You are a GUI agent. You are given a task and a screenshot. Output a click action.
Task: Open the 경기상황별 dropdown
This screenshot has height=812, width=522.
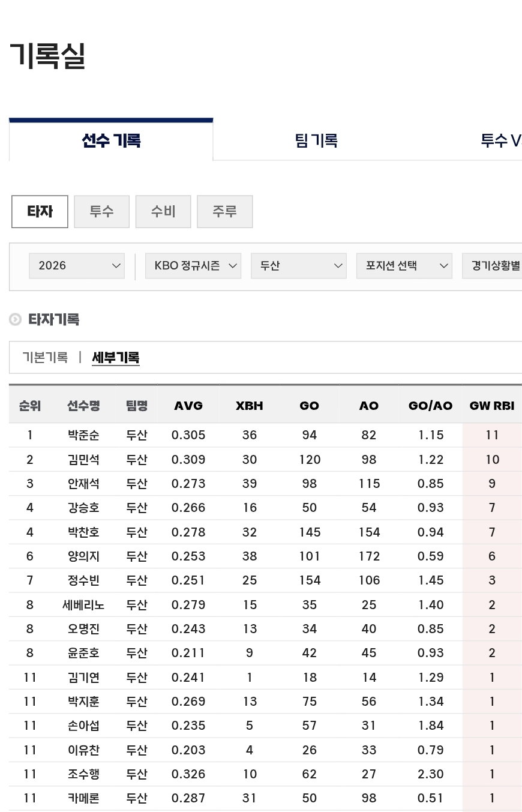click(492, 266)
